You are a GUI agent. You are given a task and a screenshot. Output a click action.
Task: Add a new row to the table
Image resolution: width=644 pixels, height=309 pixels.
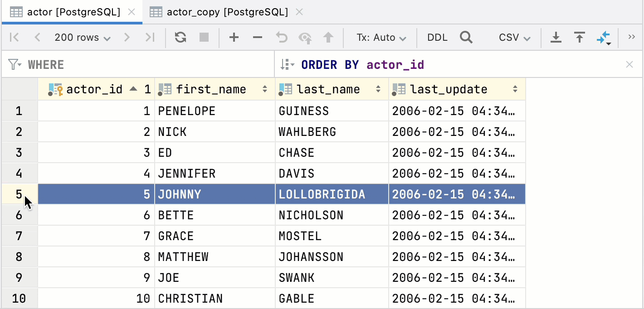[234, 37]
